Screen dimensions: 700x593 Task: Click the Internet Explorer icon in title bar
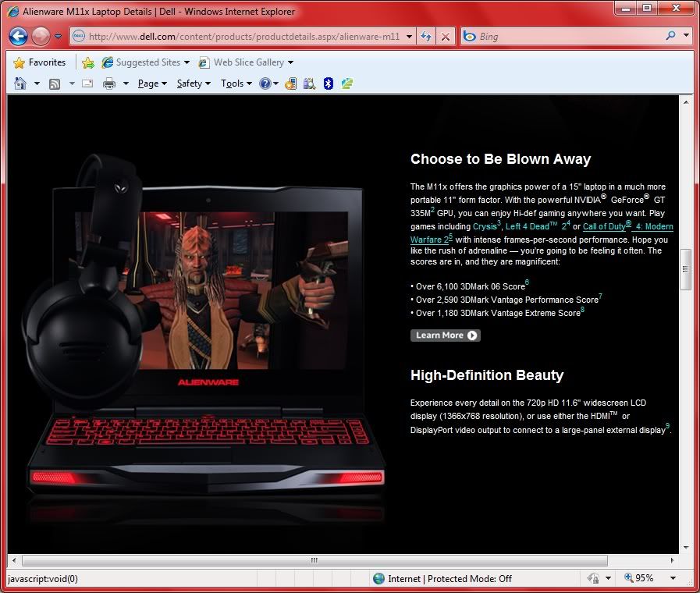tap(13, 11)
